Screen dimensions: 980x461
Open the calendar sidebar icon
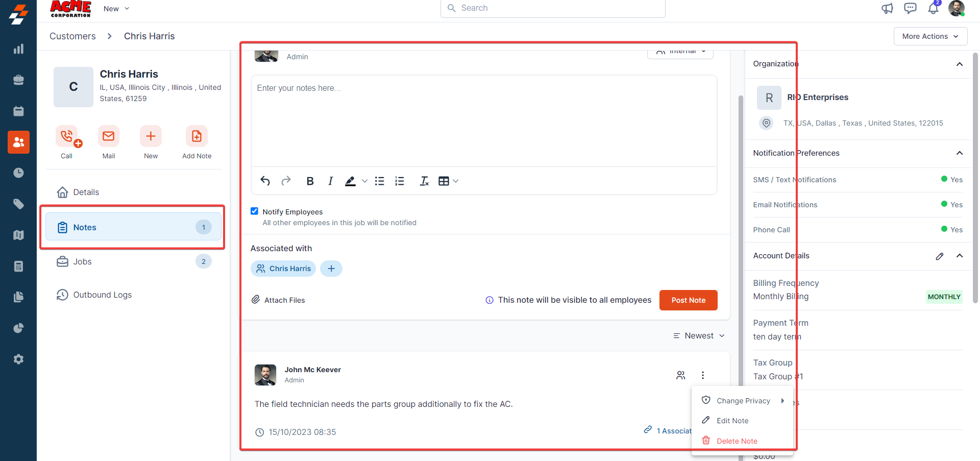pos(18,111)
